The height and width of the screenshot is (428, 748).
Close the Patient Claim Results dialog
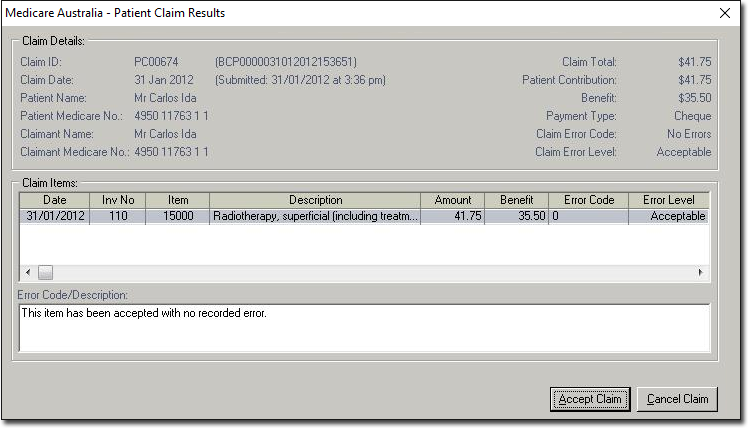point(724,13)
